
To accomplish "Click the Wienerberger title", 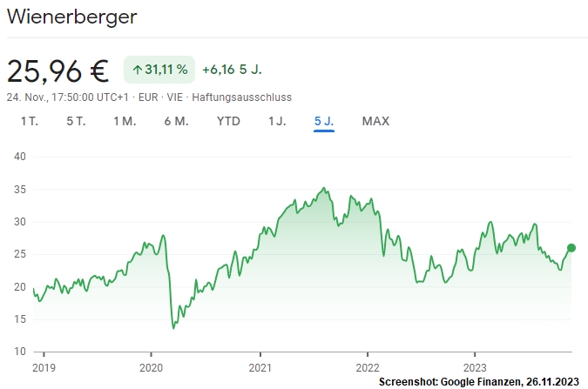I will [x=72, y=17].
